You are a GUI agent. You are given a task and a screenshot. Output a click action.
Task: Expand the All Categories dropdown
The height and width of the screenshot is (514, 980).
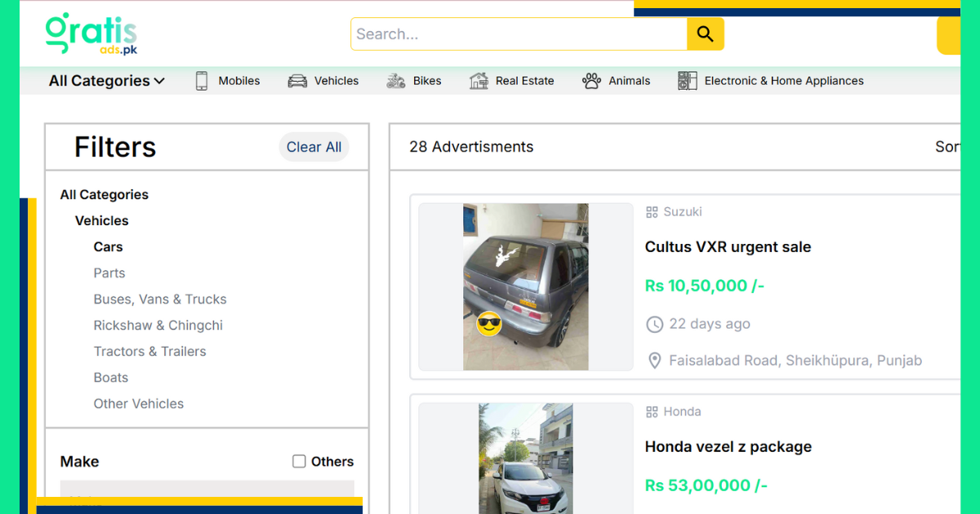click(x=107, y=81)
